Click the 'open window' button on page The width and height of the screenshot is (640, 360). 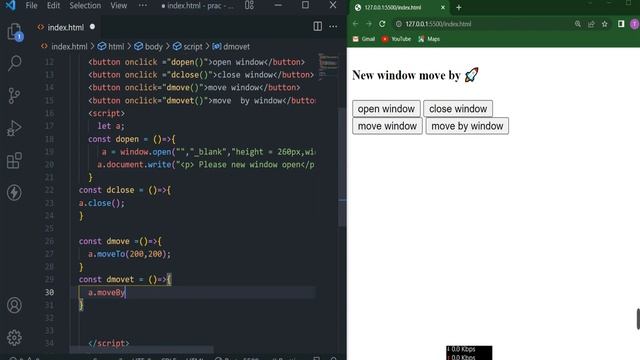pyautogui.click(x=386, y=109)
